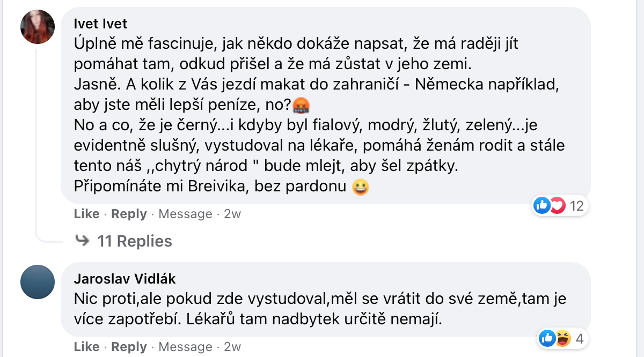Like Jaroslav Vidlák's comment
Image resolution: width=644 pixels, height=357 pixels.
(86, 347)
